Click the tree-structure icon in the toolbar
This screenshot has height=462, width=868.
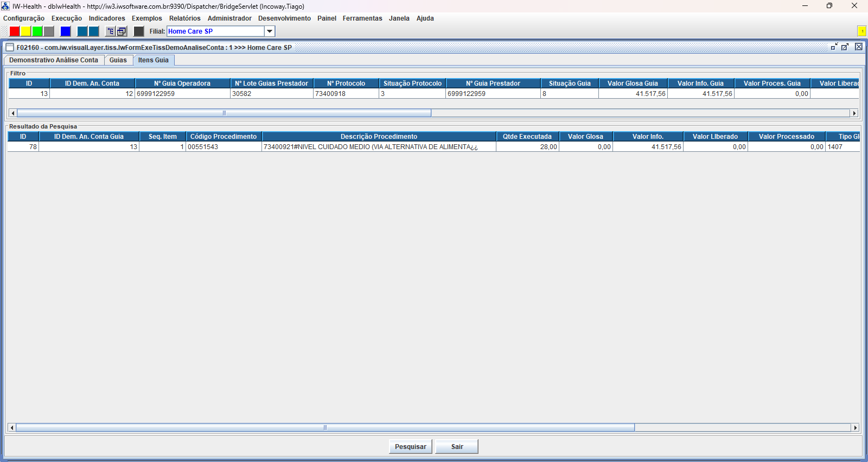point(110,31)
